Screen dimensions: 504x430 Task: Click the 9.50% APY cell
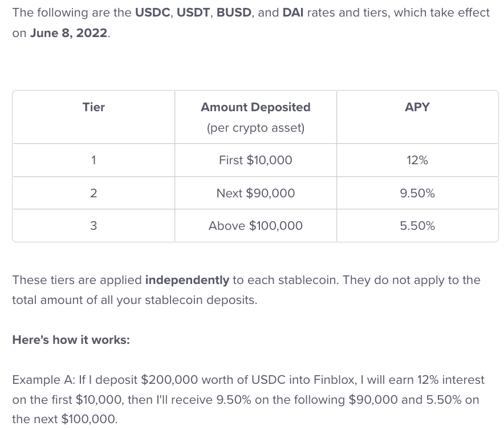[x=417, y=193]
